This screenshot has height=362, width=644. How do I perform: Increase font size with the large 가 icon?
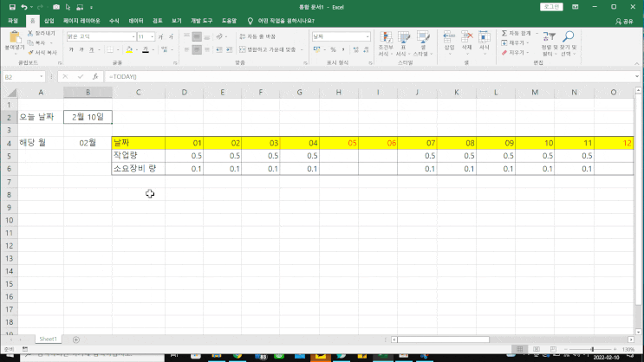[160, 36]
